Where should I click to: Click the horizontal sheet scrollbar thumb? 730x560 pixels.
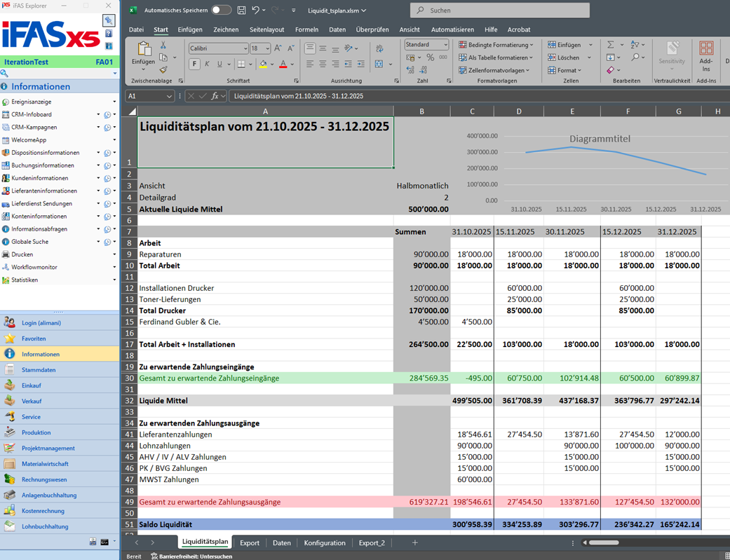[604, 542]
